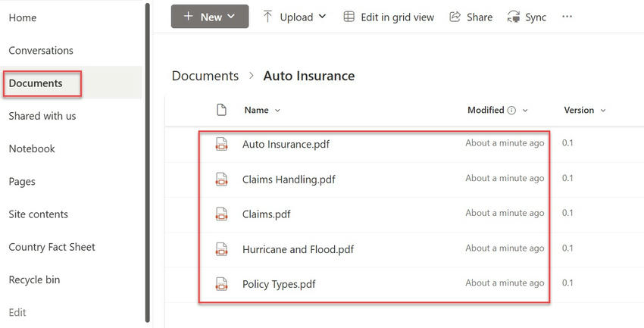The image size is (644, 328).
Task: Click the plus icon on New button
Action: tap(188, 17)
